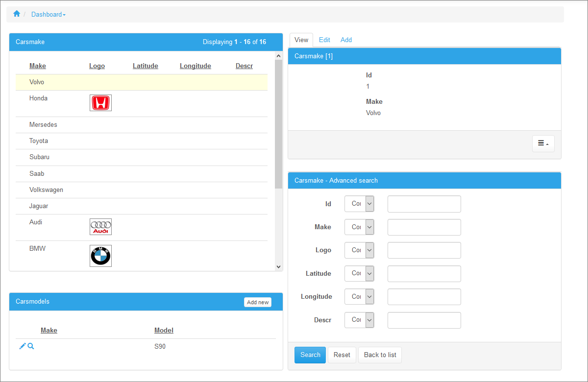Click the Longitude search input field

point(424,297)
